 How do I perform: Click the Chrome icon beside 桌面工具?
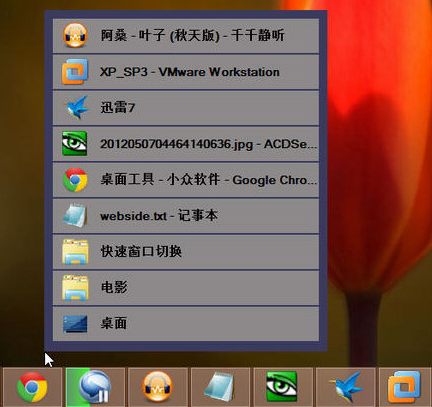75,180
